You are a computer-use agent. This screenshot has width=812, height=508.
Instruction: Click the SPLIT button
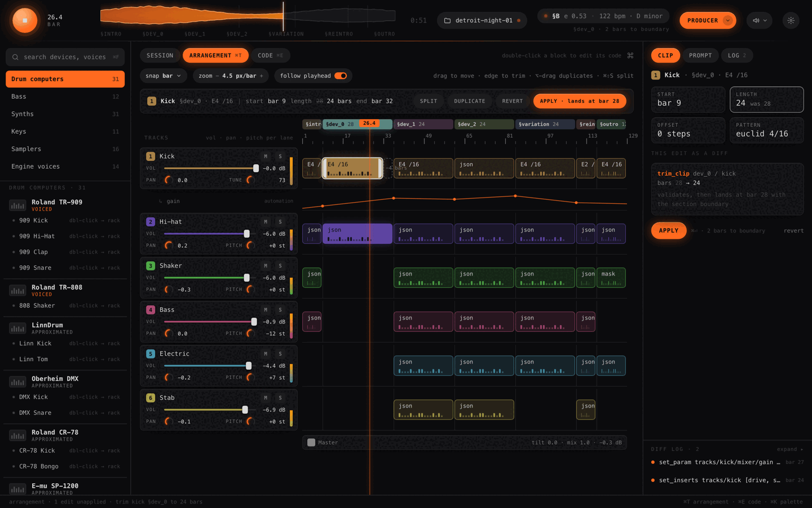pyautogui.click(x=429, y=101)
